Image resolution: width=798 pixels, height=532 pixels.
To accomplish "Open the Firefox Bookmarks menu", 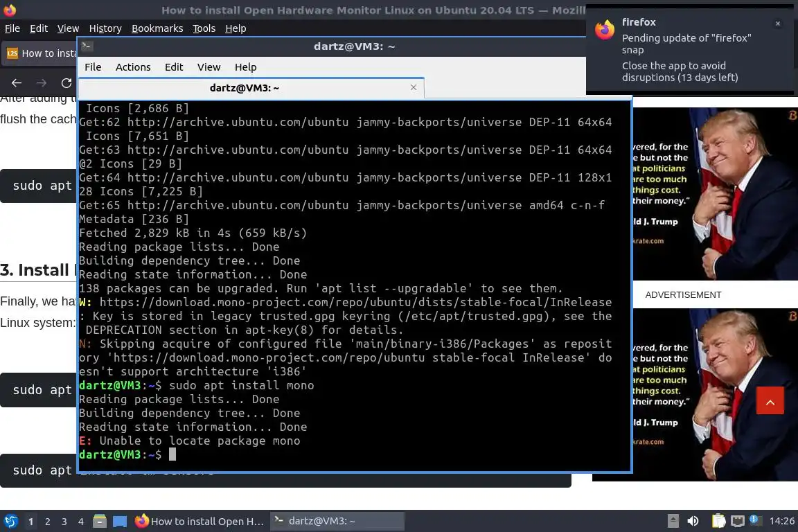I will click(x=157, y=28).
